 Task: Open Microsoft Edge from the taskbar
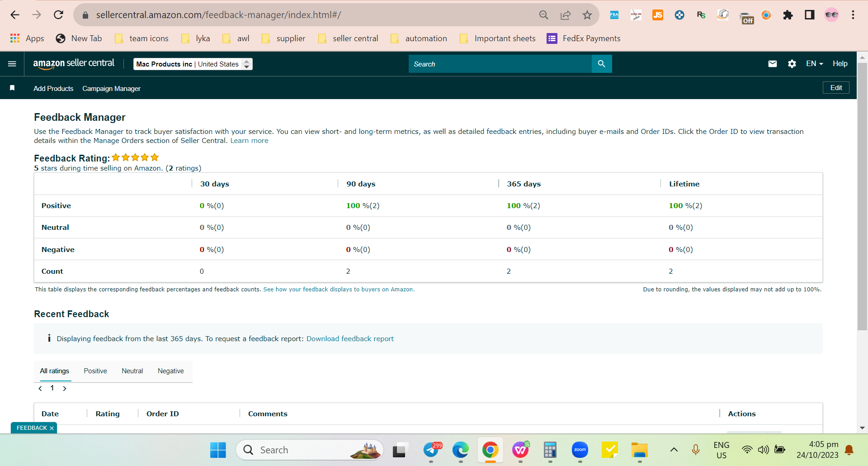[x=461, y=450]
